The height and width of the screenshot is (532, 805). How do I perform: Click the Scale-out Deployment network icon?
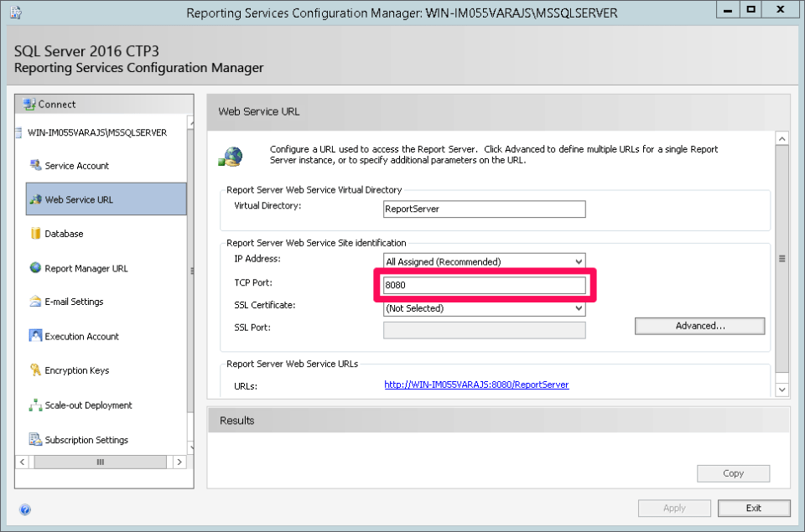coord(35,405)
